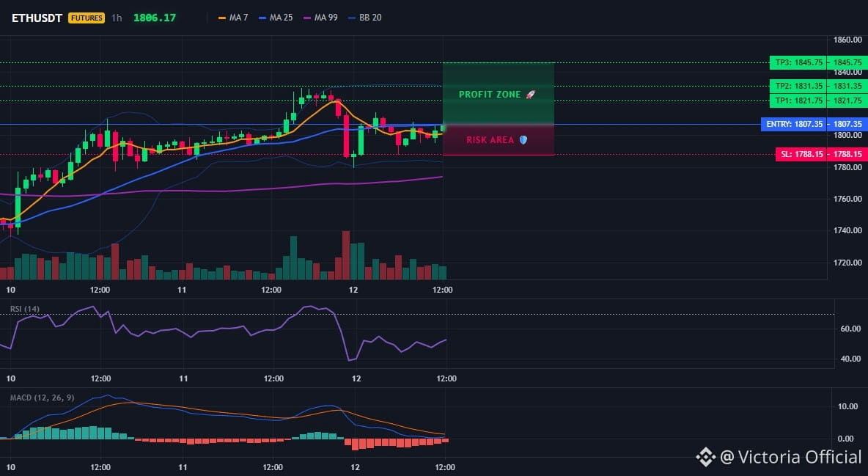Image resolution: width=868 pixels, height=476 pixels.
Task: Click the green 1806.17 price value
Action: click(x=155, y=18)
